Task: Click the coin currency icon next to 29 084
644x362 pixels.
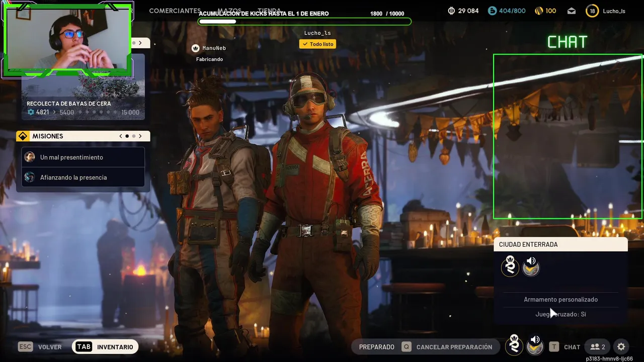Action: [451, 11]
